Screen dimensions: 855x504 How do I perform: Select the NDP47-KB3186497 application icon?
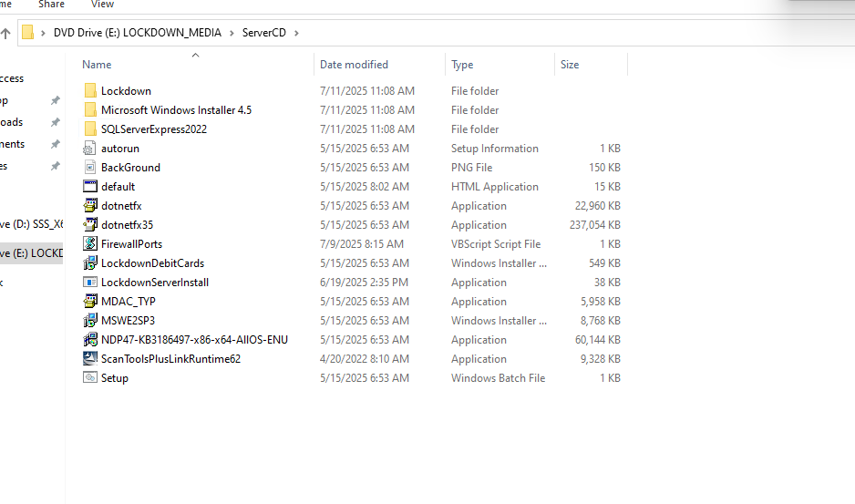coord(90,339)
